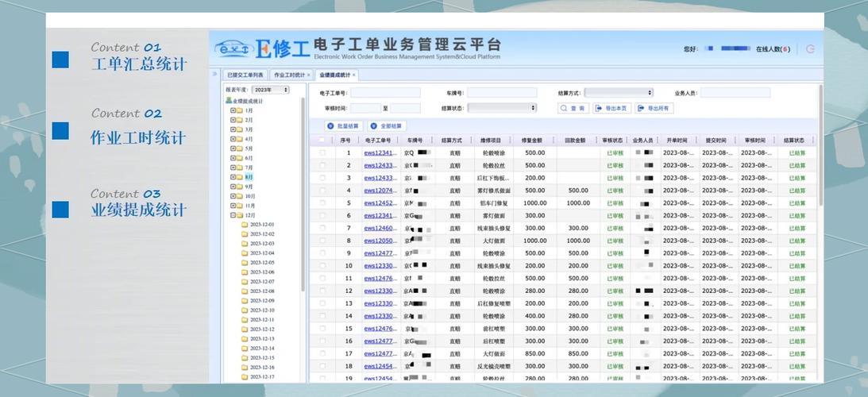
Task: Close the 业绩提成统计 tab with its x
Action: [353, 75]
